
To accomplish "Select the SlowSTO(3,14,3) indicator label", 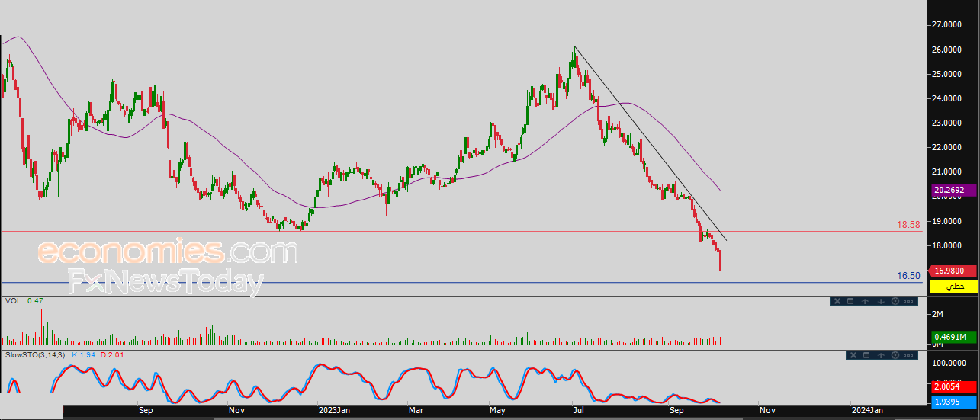I will (35, 355).
